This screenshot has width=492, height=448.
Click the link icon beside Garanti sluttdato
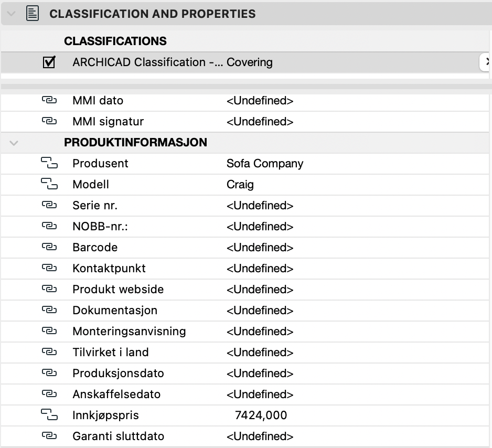click(x=49, y=436)
